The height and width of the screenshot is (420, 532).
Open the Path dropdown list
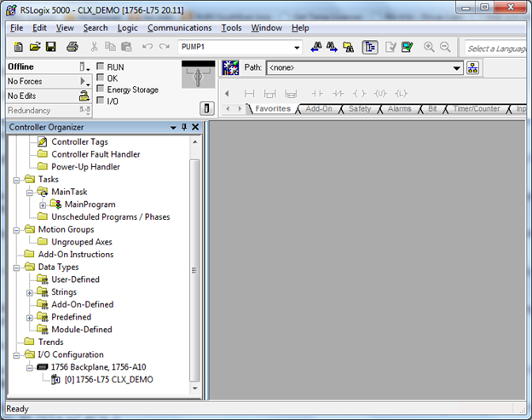457,68
